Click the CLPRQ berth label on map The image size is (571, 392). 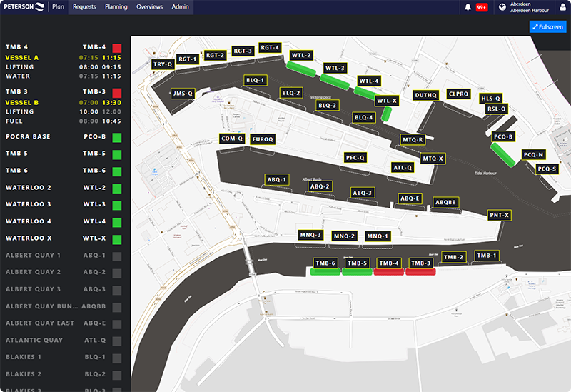tap(458, 94)
